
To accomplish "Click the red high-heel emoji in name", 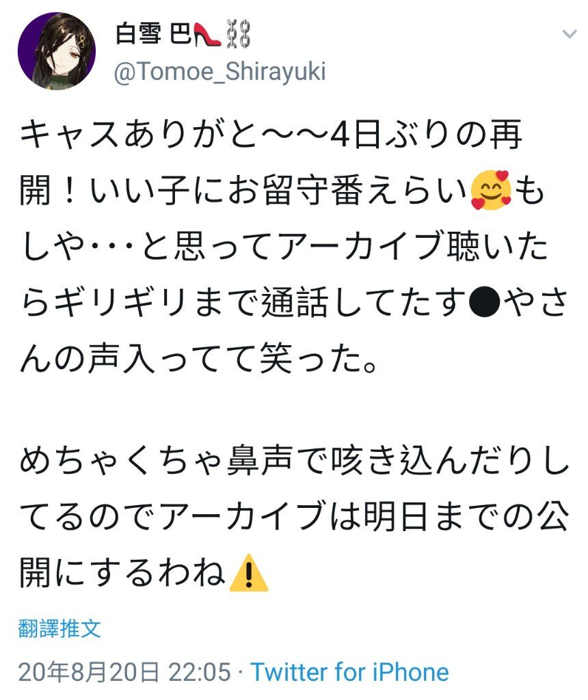I will (207, 34).
